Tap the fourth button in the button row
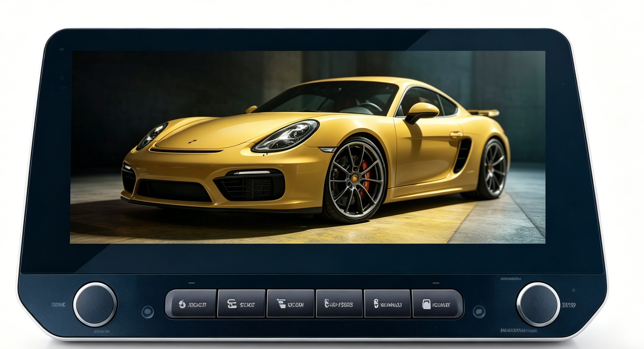Viewport: 644px width, 349px height. pyautogui.click(x=339, y=304)
